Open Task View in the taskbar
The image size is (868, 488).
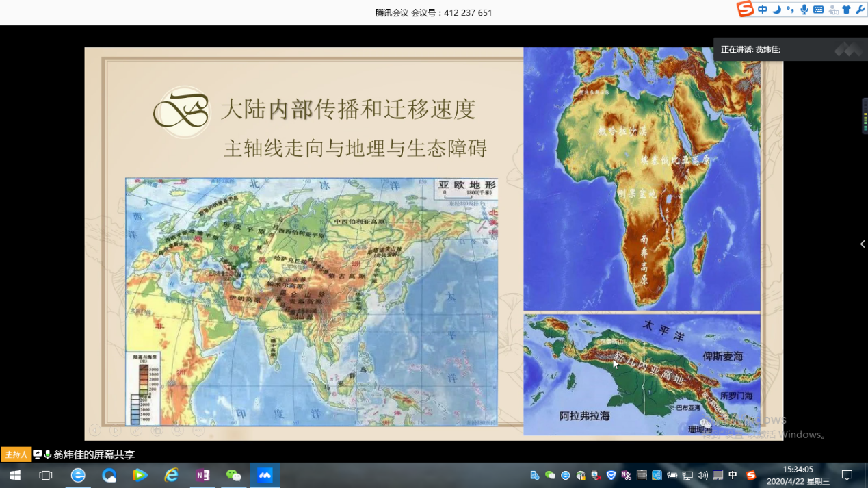coord(46,475)
